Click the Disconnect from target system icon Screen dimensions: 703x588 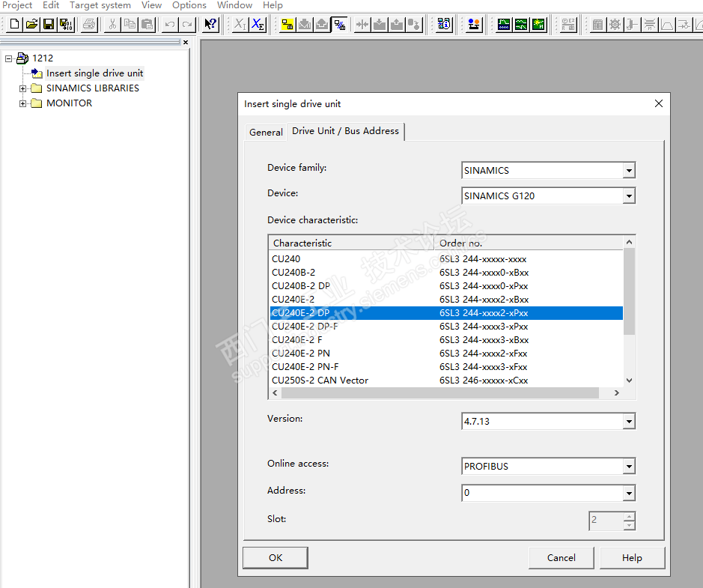pos(339,24)
